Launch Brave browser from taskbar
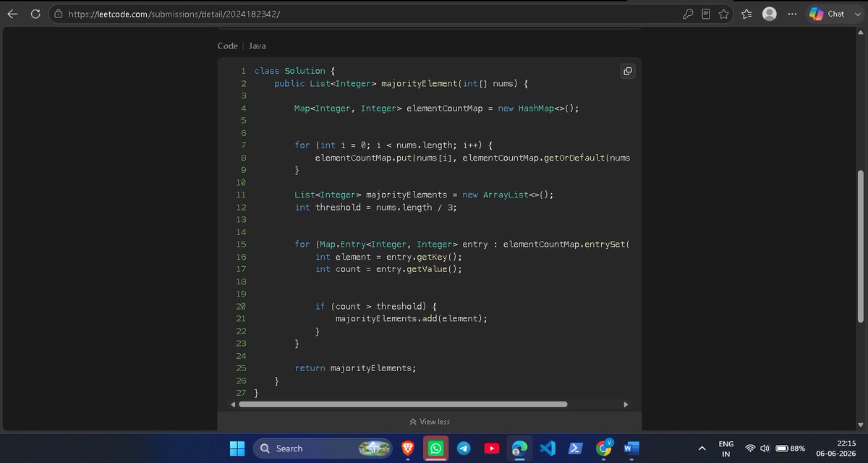This screenshot has height=463, width=868. pos(408,449)
